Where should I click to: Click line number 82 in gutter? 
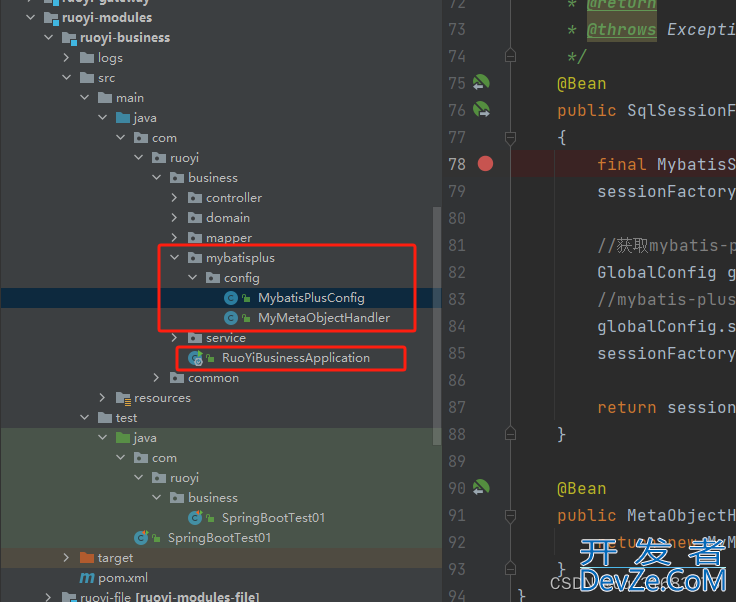[457, 272]
